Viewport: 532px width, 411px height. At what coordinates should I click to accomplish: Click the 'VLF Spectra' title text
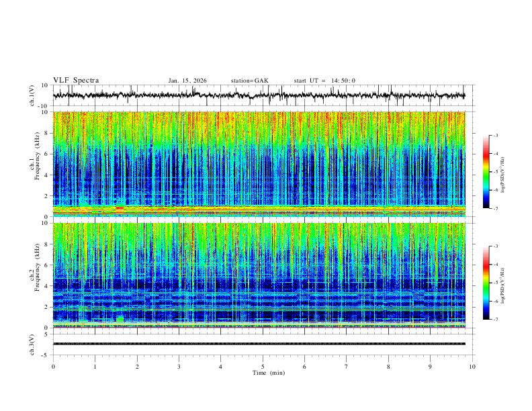(x=76, y=81)
